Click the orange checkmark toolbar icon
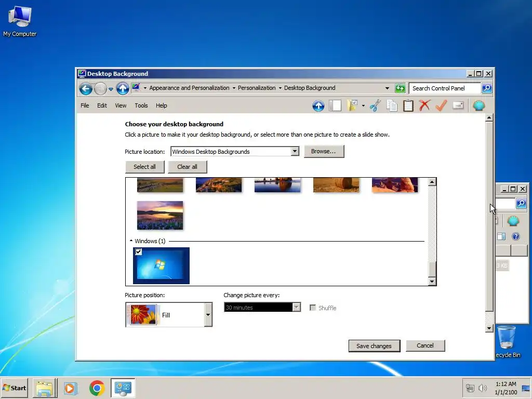 pyautogui.click(x=441, y=105)
